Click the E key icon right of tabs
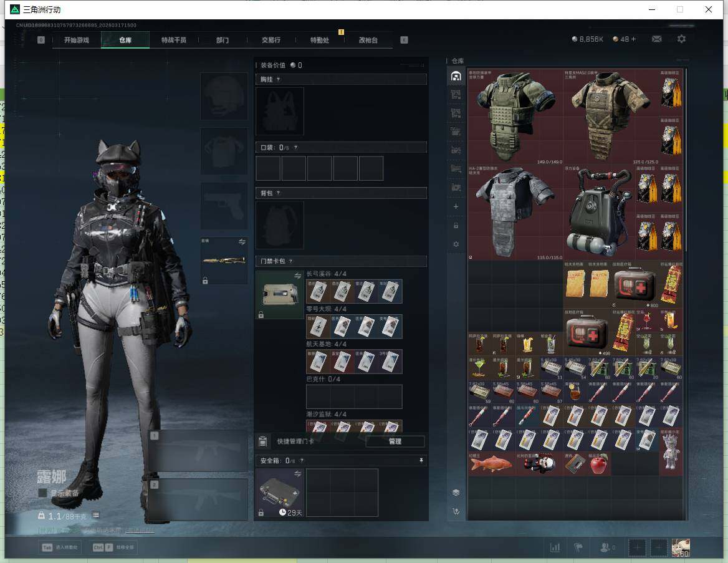The image size is (728, 563). [x=404, y=40]
